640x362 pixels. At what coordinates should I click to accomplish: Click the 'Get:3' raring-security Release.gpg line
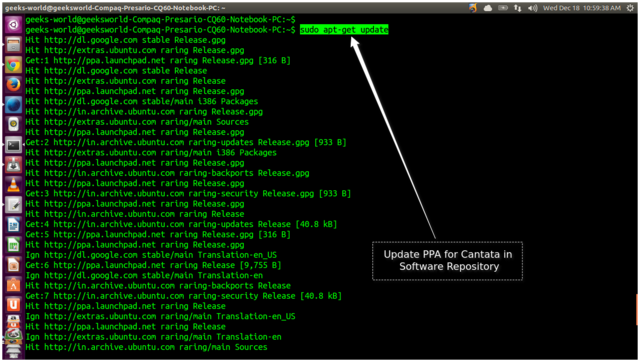tap(188, 193)
